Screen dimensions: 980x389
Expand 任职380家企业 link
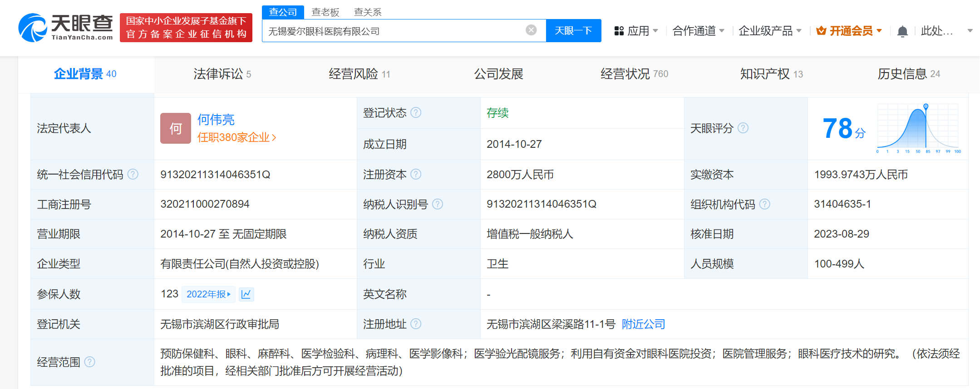(x=236, y=137)
